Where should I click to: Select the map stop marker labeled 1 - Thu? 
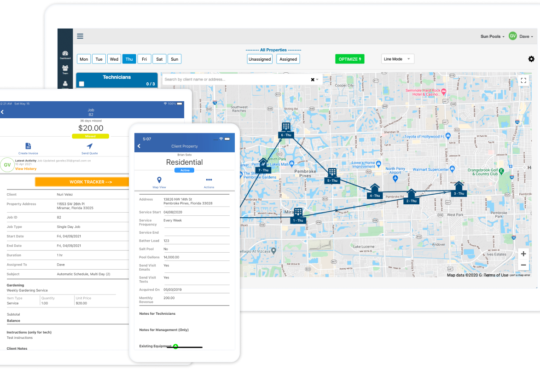click(298, 216)
